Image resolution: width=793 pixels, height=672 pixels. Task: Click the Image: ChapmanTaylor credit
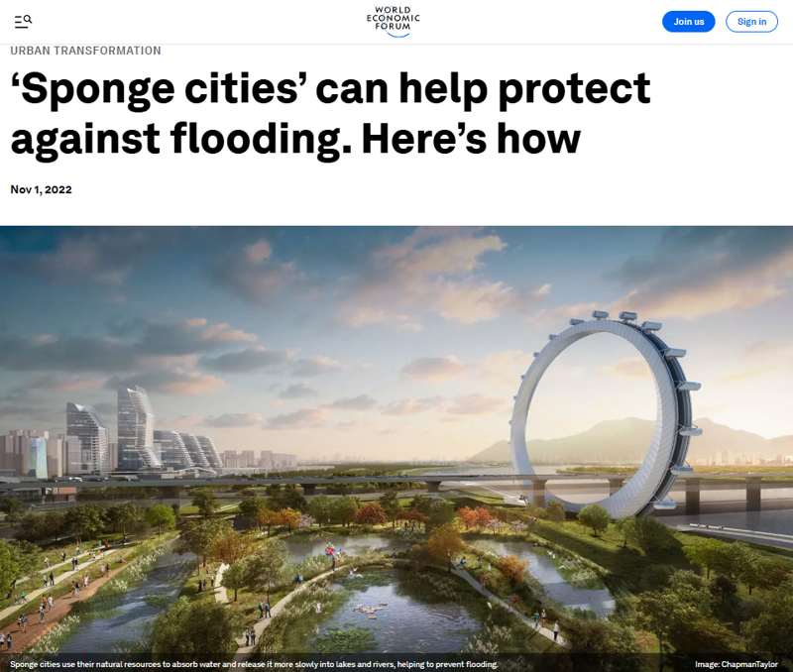pyautogui.click(x=736, y=664)
